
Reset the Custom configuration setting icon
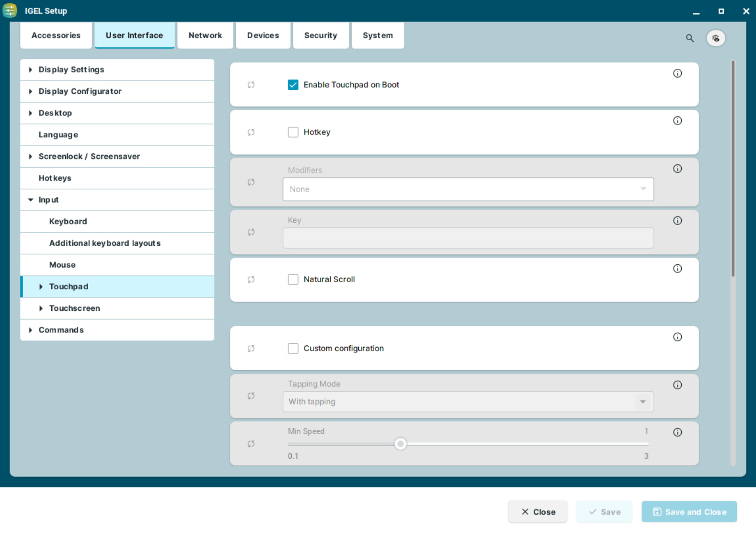tap(251, 349)
